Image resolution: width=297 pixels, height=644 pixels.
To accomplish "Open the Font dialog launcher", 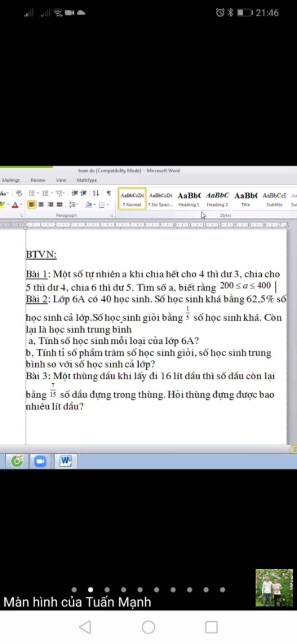I will pyautogui.click(x=21, y=216).
